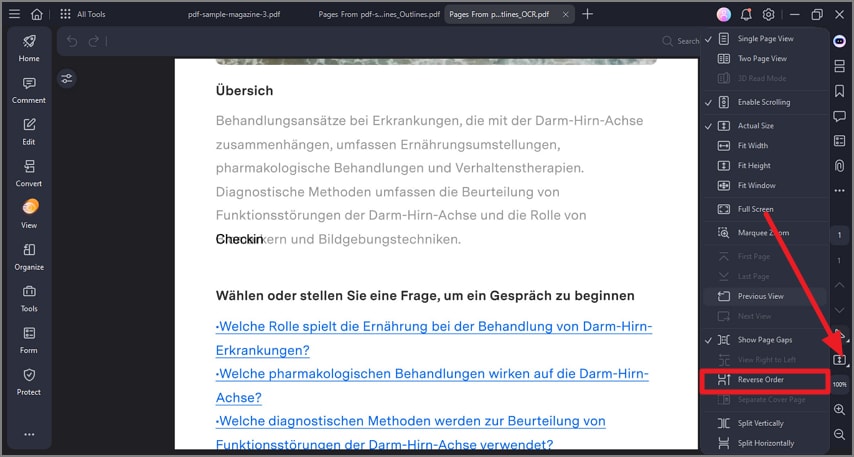Open the hamburger main menu
Image resolution: width=854 pixels, height=457 pixels.
tap(15, 14)
